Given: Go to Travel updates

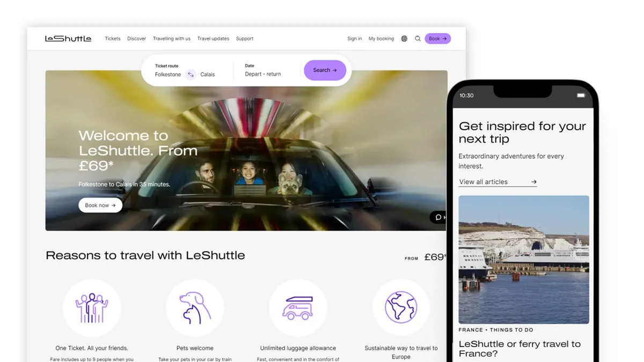Looking at the screenshot, I should pyautogui.click(x=213, y=39).
